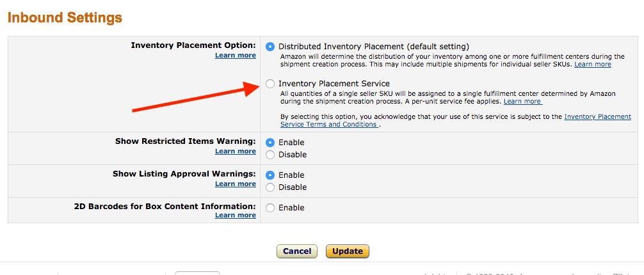Image resolution: width=644 pixels, height=275 pixels.
Task: Disable Show Restricted Items Warning
Action: [270, 155]
